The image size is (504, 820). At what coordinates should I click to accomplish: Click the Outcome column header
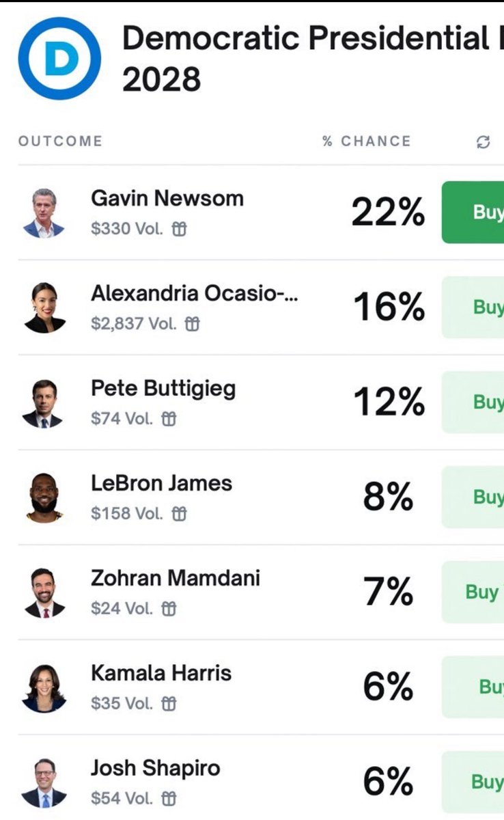pos(60,141)
